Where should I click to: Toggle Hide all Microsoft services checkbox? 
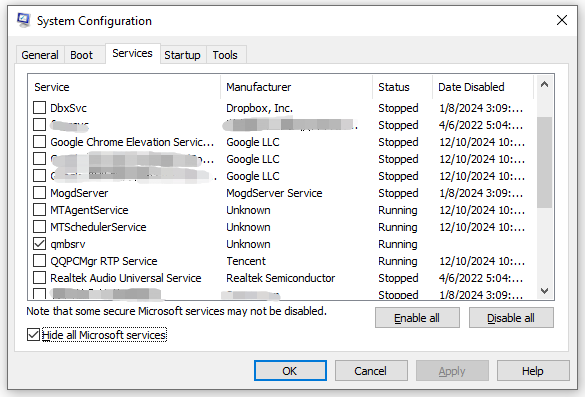point(33,335)
